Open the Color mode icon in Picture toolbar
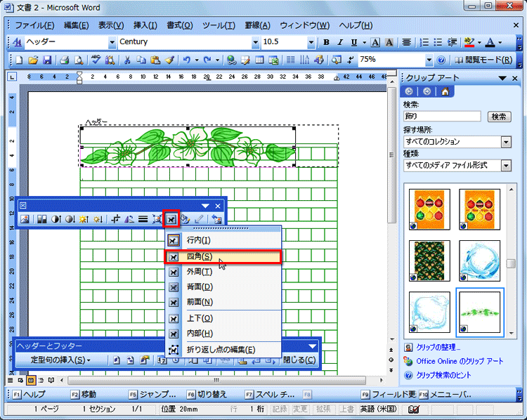Viewport: 527px width, 420px height. pyautogui.click(x=41, y=219)
